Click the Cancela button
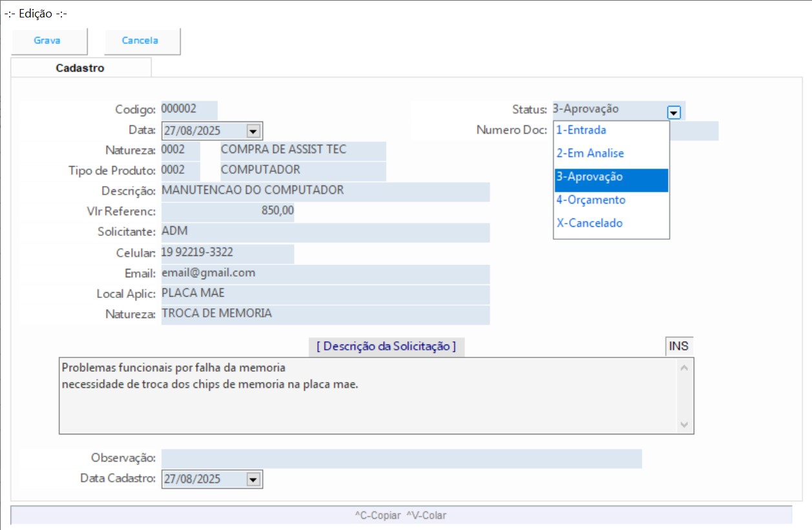The image size is (812, 530). pos(140,41)
